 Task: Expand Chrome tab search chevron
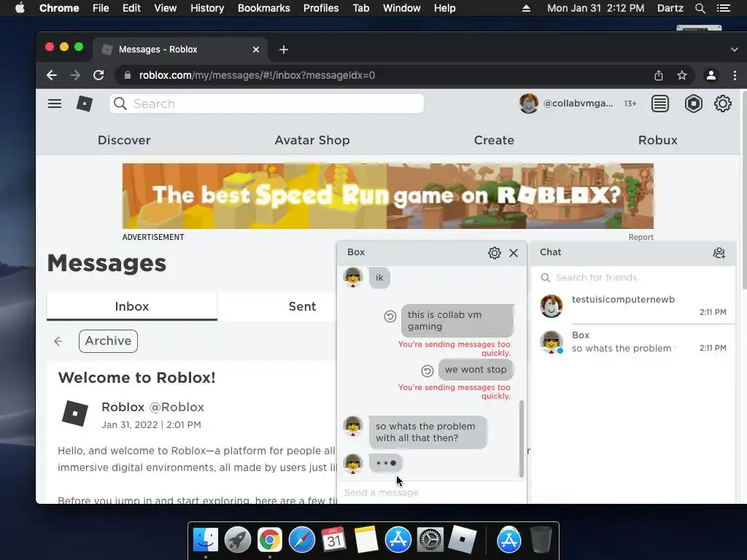coord(734,50)
